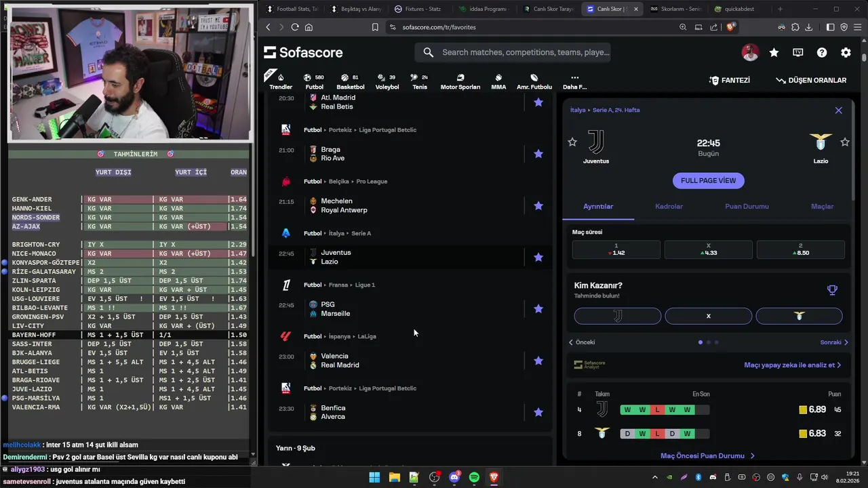Select the Trendler sport category
Image resolution: width=868 pixels, height=488 pixels.
[x=281, y=81]
